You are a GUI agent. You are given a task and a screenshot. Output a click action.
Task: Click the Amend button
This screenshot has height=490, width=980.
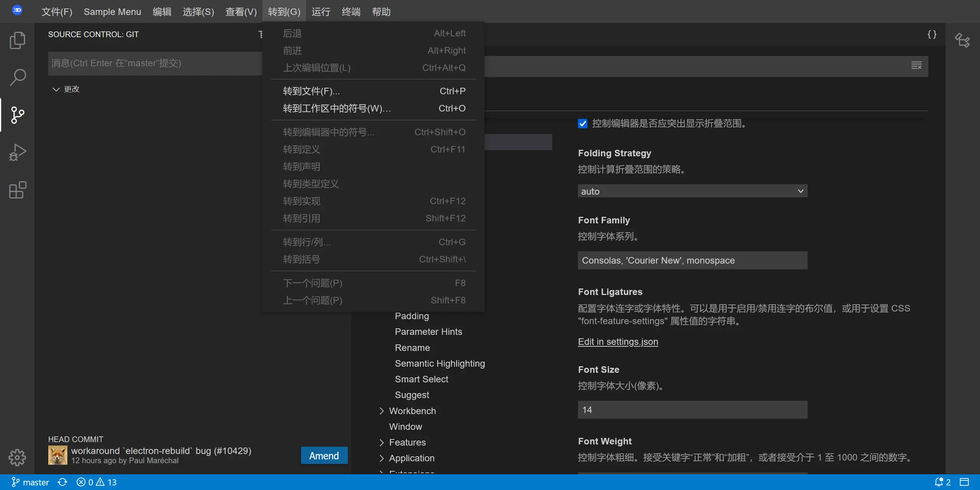(324, 456)
